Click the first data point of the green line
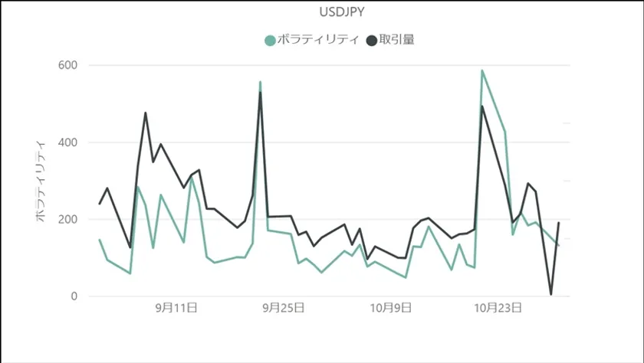The image size is (644, 363). click(x=100, y=240)
